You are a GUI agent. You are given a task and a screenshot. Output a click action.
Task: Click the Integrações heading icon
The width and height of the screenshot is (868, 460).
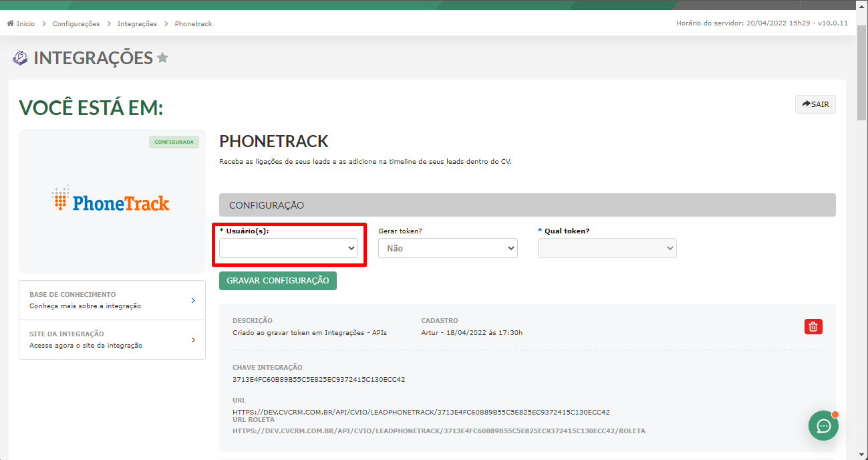[x=20, y=58]
